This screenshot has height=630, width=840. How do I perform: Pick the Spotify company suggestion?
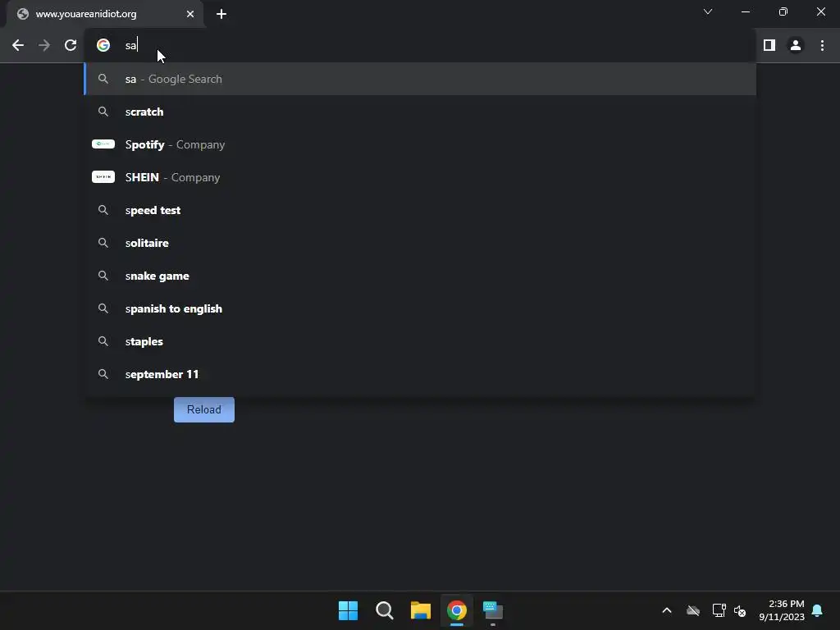(420, 144)
